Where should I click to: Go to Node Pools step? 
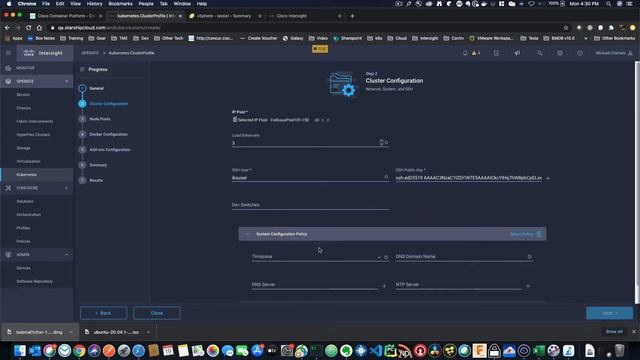click(100, 119)
